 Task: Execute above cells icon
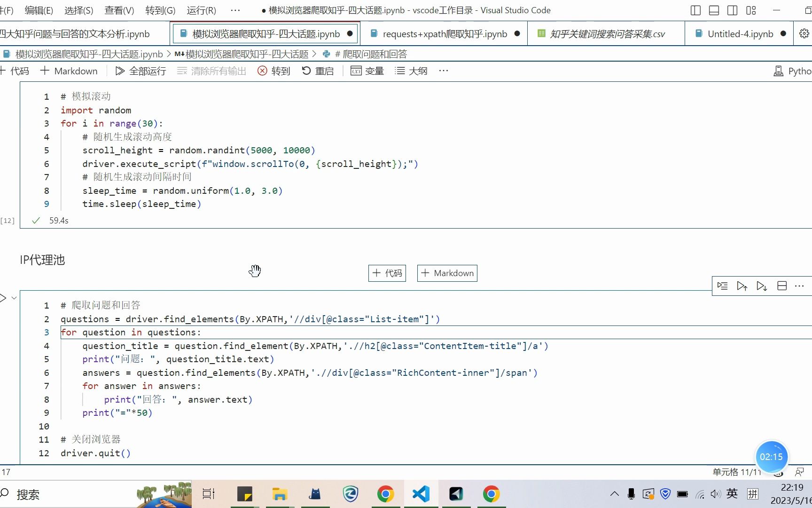(x=742, y=286)
